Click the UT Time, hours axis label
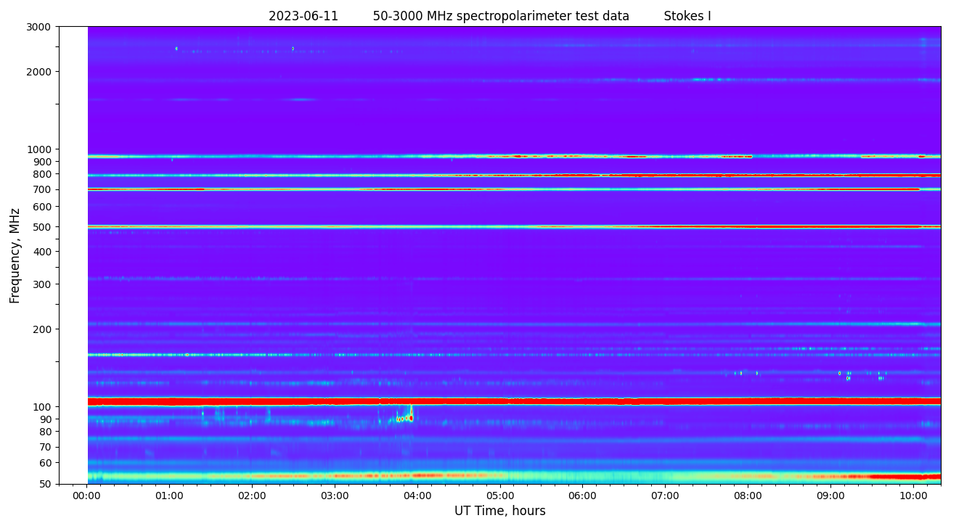 pyautogui.click(x=499, y=511)
